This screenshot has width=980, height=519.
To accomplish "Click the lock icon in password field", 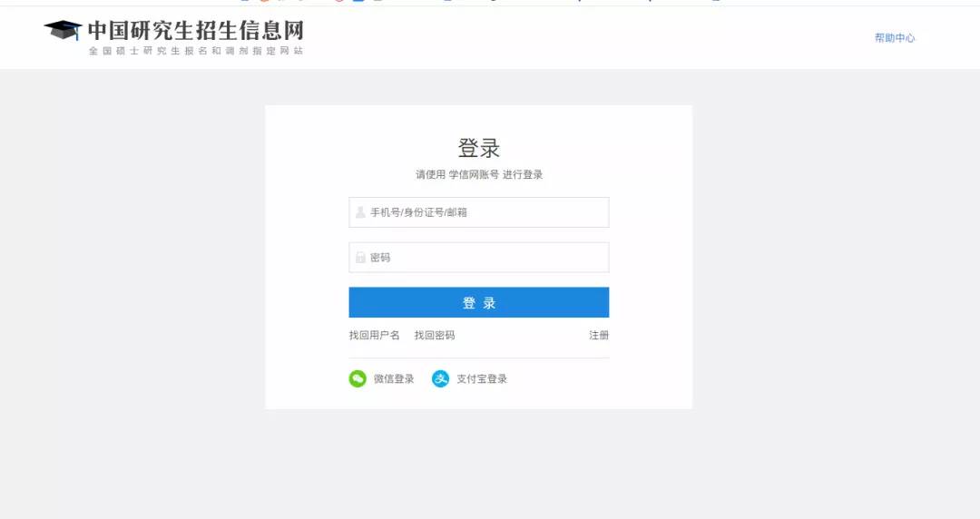I will [x=360, y=257].
